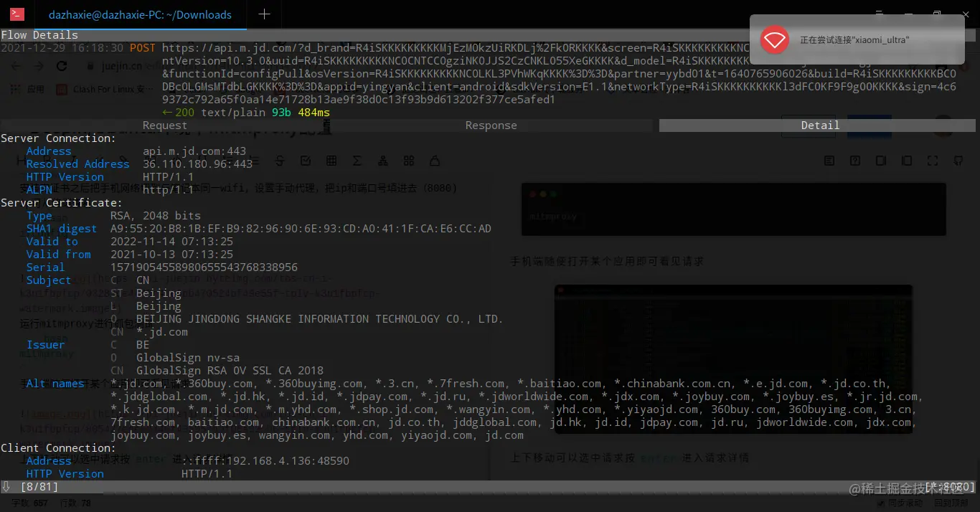Click the Issuer label
This screenshot has width=980, height=512.
click(x=46, y=345)
